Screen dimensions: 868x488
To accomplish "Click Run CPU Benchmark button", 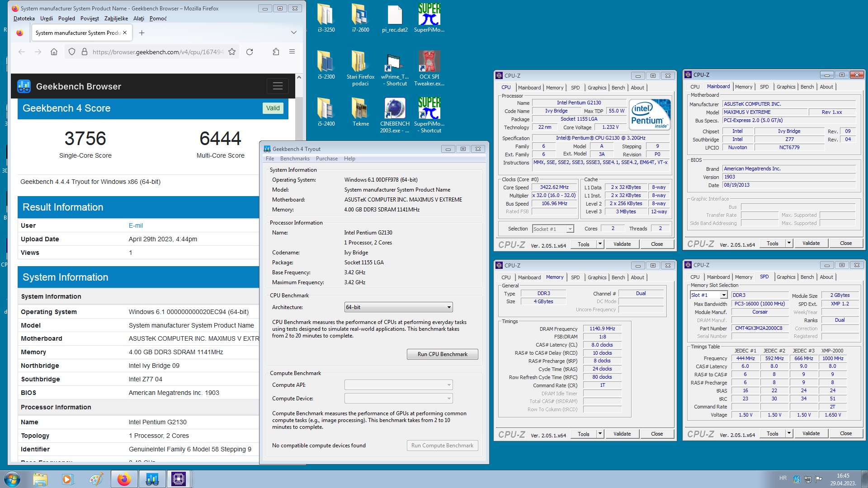I will [442, 354].
